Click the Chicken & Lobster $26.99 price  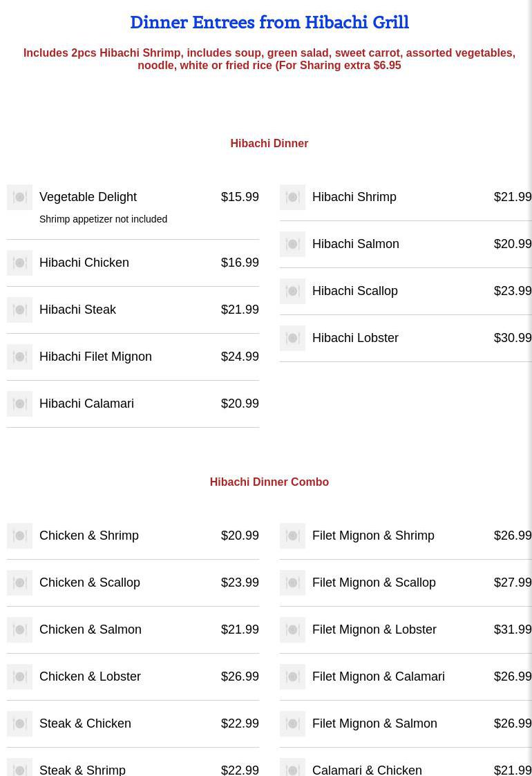pyautogui.click(x=240, y=676)
